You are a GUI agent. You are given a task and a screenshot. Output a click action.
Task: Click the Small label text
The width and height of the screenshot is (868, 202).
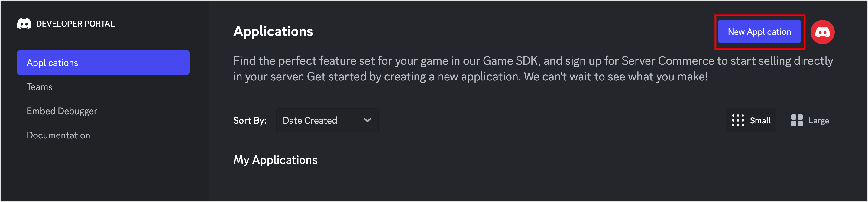760,120
